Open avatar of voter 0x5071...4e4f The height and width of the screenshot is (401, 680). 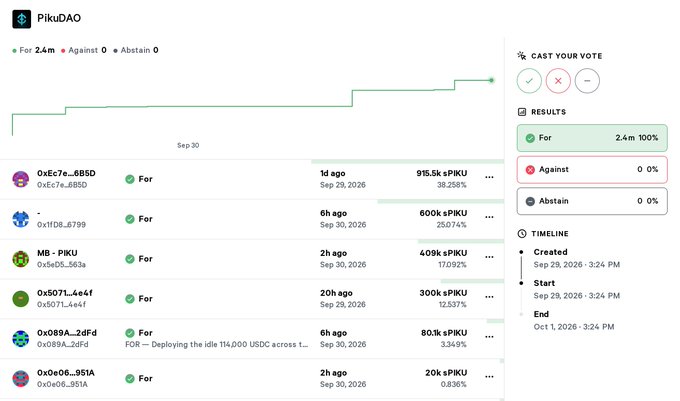coord(21,299)
